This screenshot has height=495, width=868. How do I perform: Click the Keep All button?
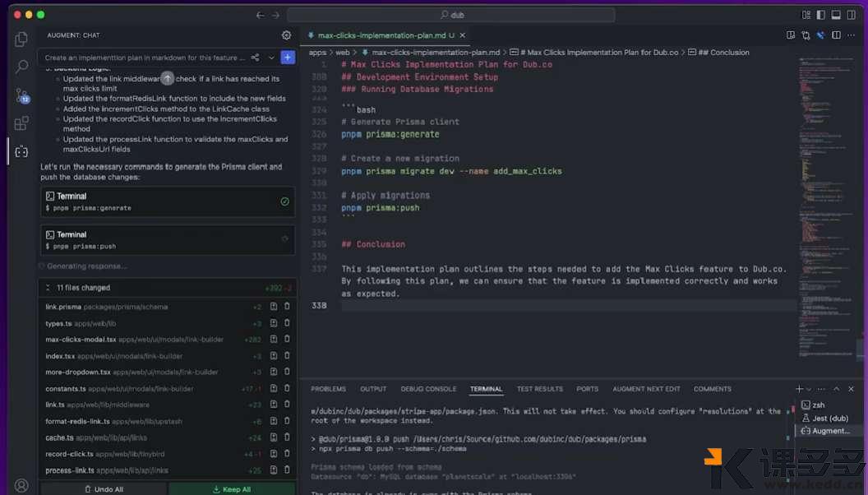[232, 489]
